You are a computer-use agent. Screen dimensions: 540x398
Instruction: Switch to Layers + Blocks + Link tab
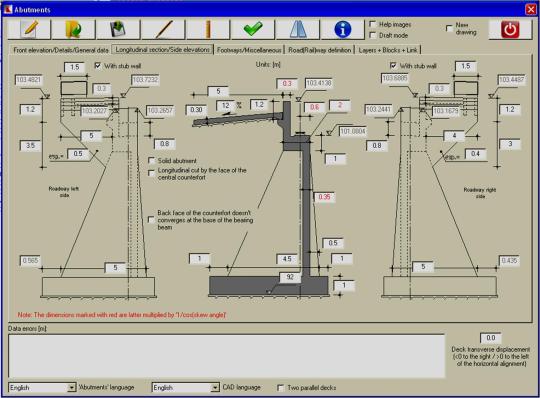[x=388, y=50]
